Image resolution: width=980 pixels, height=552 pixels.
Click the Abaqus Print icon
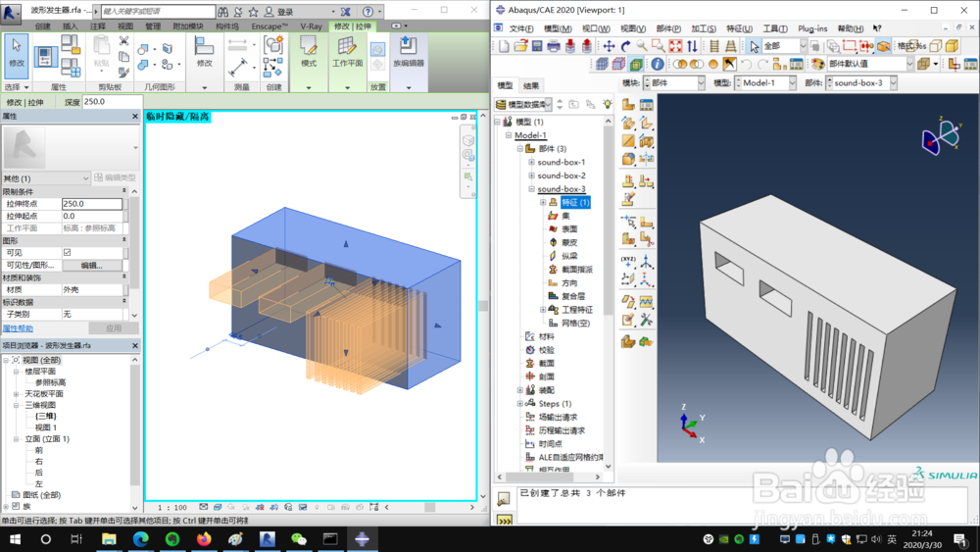554,46
